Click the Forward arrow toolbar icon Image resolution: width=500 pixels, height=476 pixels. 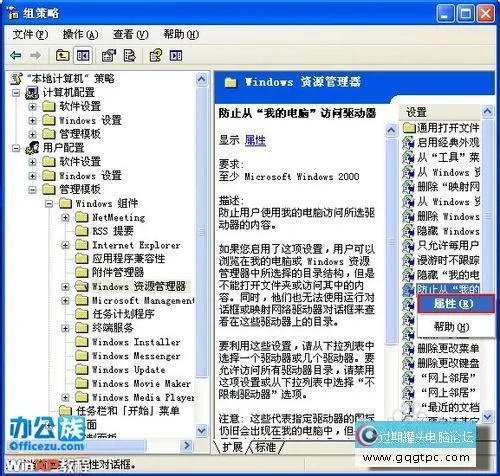36,56
